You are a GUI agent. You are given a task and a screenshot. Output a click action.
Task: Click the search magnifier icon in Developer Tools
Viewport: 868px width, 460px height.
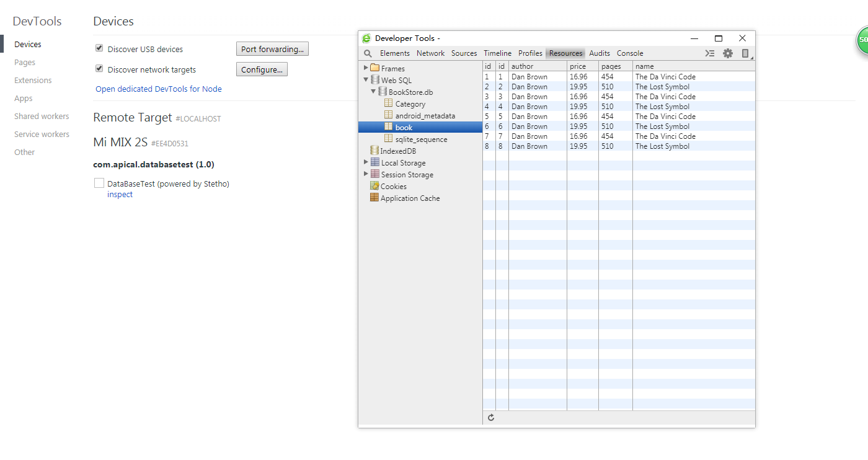click(368, 53)
